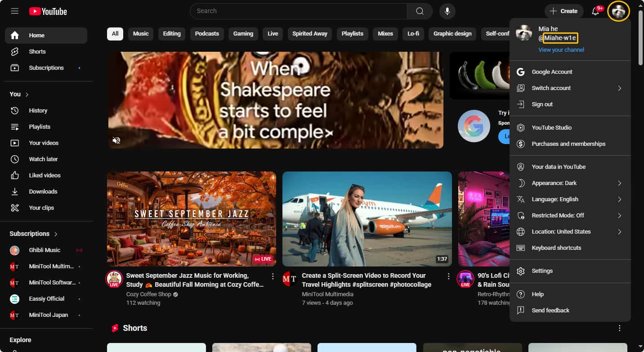Open Subscriptions in the sidebar
The height and width of the screenshot is (352, 644).
point(46,68)
